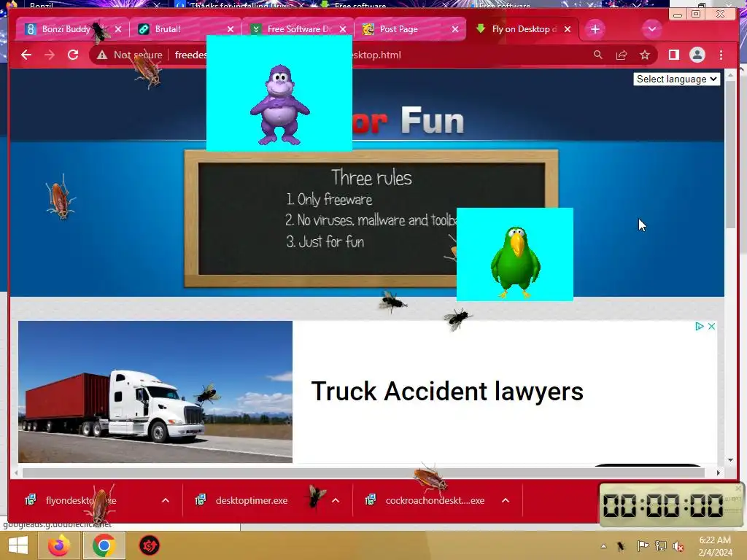The width and height of the screenshot is (747, 560).
Task: Open the cockroachondeskt exe download
Action: click(435, 500)
